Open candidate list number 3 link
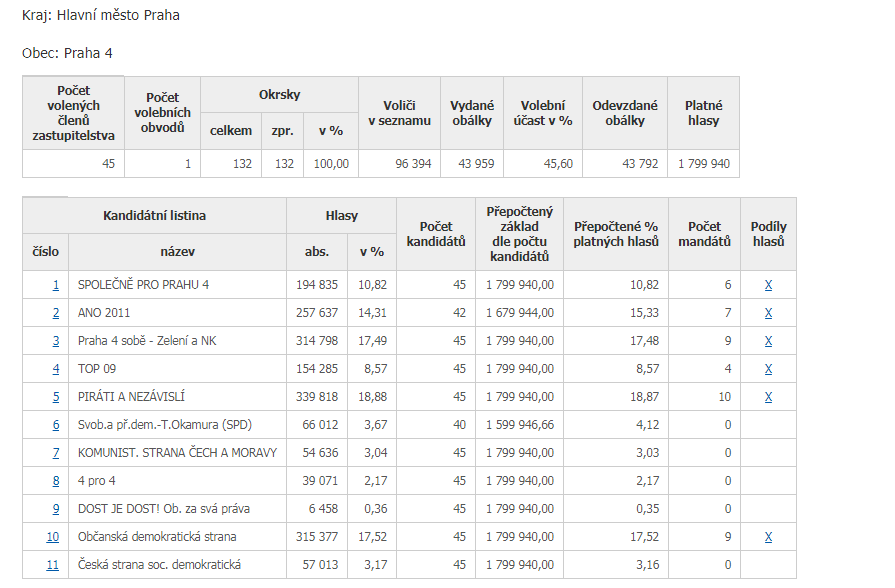 coord(55,341)
